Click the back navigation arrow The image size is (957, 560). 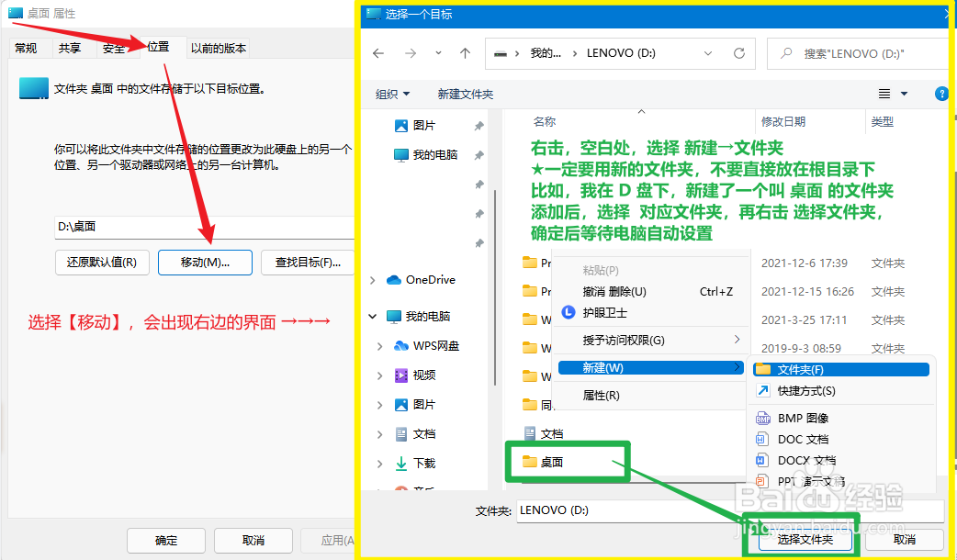coord(377,52)
